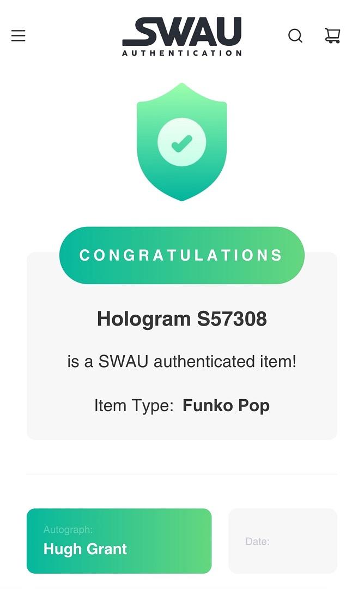The image size is (364, 589).
Task: Open the hamburger navigation menu
Action: pos(18,35)
